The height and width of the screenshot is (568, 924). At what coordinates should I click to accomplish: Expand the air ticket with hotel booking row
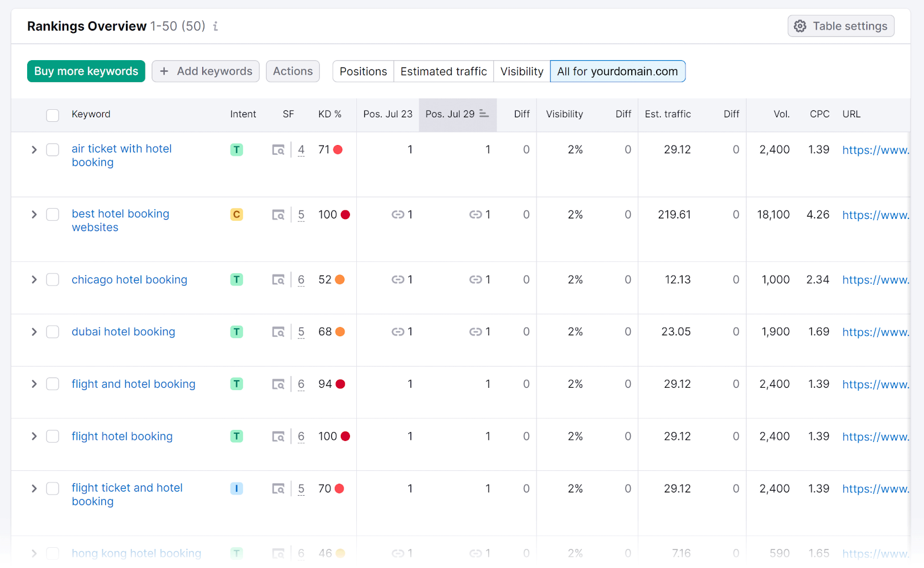click(34, 150)
